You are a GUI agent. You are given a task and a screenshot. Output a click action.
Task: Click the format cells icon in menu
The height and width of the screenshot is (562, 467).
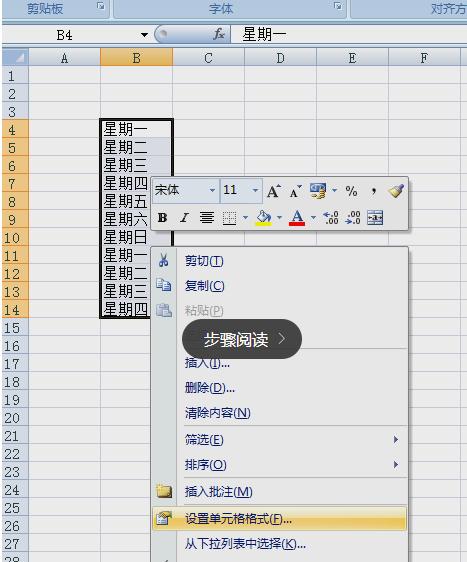pyautogui.click(x=164, y=518)
